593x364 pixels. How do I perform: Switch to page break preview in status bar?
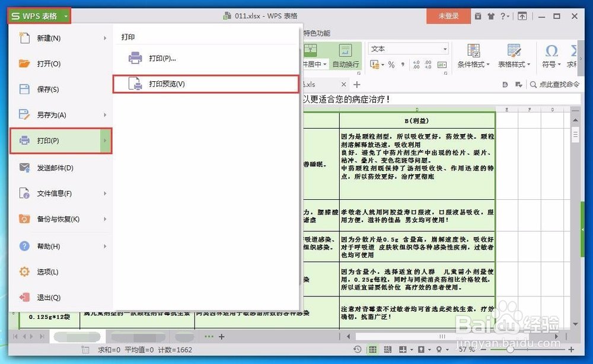[x=388, y=350]
